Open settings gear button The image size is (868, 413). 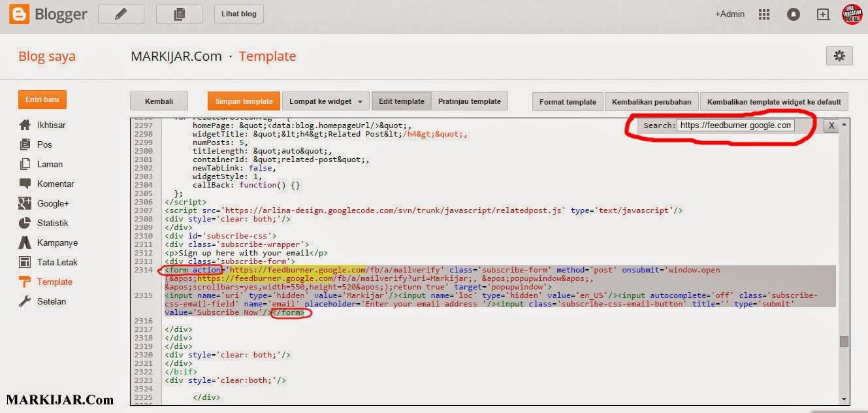839,56
